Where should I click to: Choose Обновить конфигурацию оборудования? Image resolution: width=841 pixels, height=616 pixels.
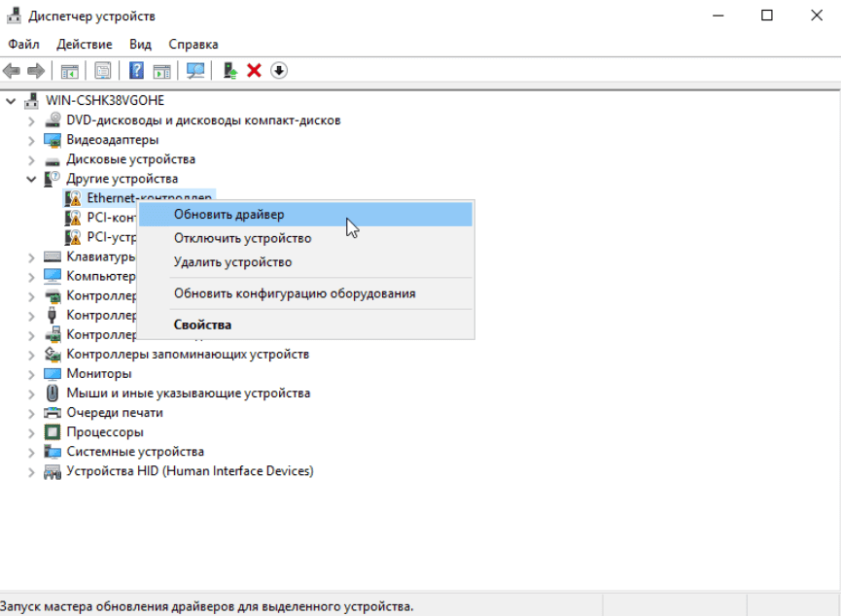click(305, 293)
